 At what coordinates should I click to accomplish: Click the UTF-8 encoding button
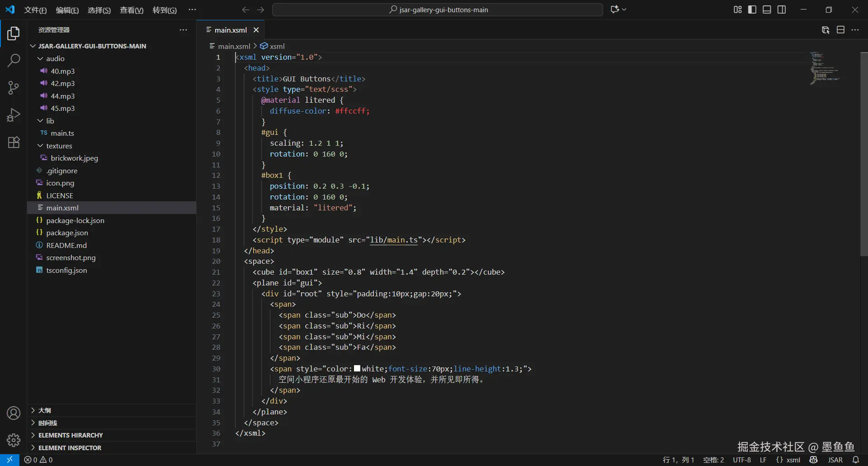point(741,460)
